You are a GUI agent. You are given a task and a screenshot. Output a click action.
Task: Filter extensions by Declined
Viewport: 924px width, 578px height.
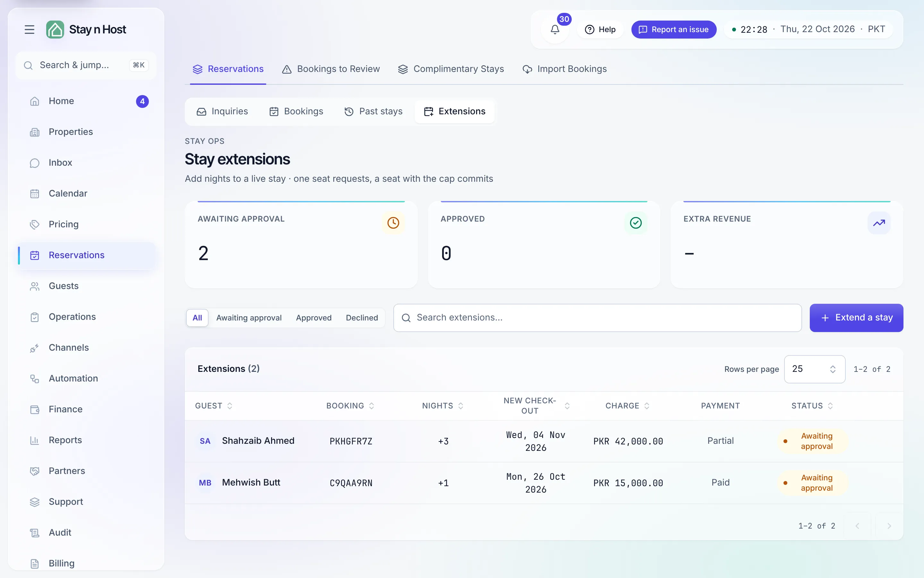(362, 318)
